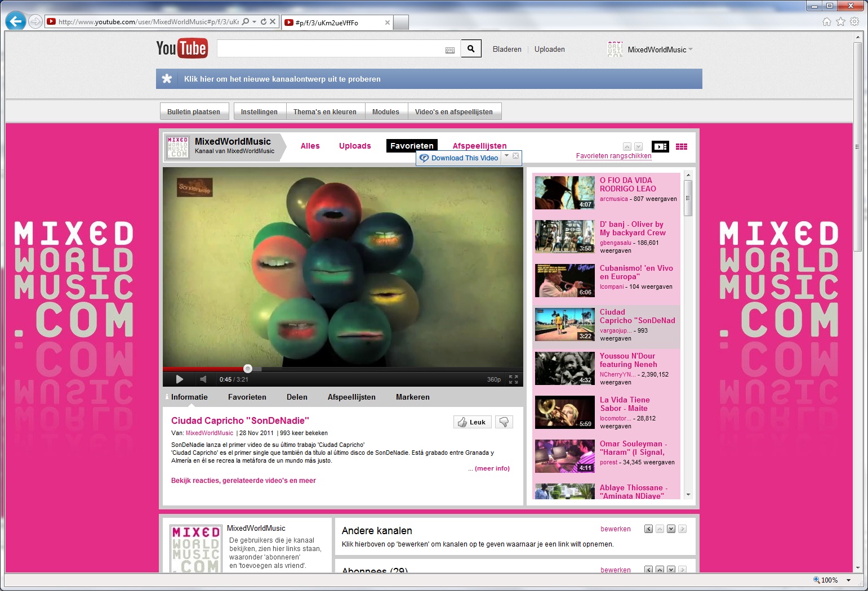Select the Alles tab
Image resolution: width=868 pixels, height=591 pixels.
310,146
